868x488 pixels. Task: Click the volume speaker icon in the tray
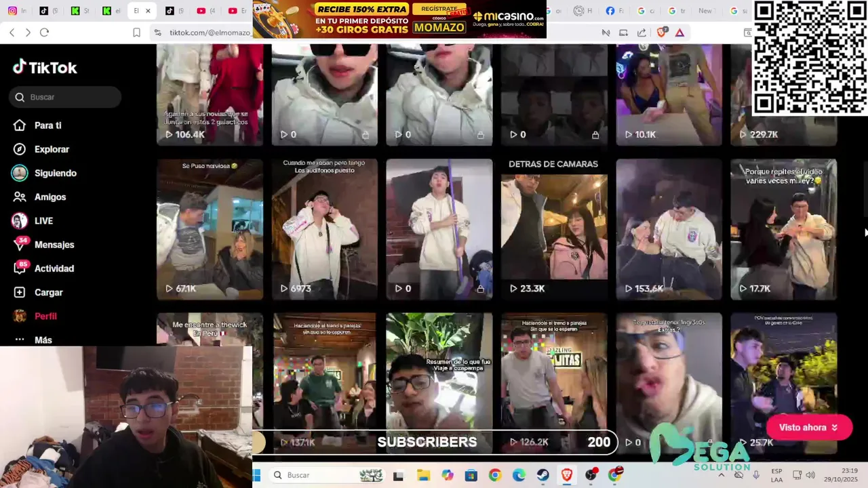coord(810,475)
